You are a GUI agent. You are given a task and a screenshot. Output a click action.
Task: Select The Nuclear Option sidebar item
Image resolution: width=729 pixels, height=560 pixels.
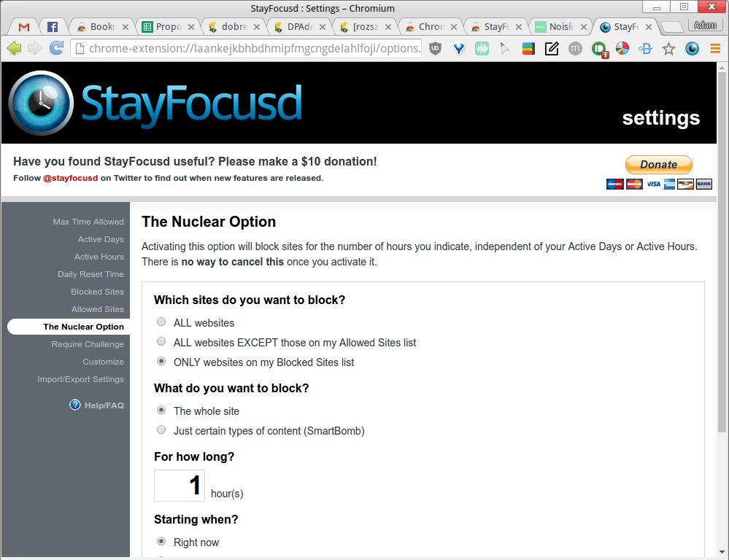(x=69, y=326)
